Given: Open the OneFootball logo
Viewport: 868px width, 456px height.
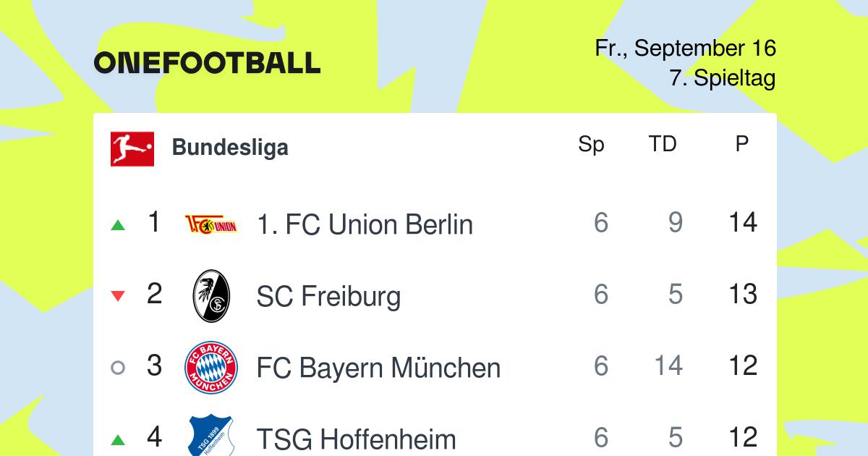Looking at the screenshot, I should [x=207, y=63].
